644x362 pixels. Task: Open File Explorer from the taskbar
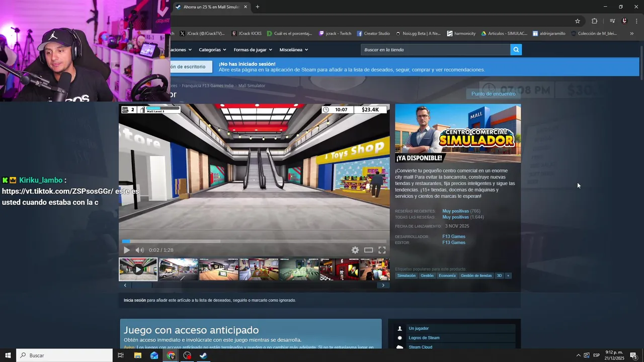click(137, 355)
